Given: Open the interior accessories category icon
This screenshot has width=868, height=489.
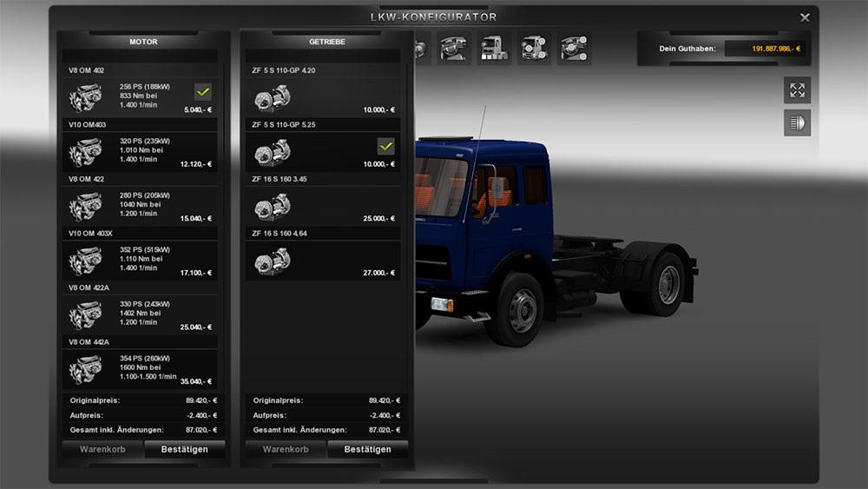Looking at the screenshot, I should 575,49.
